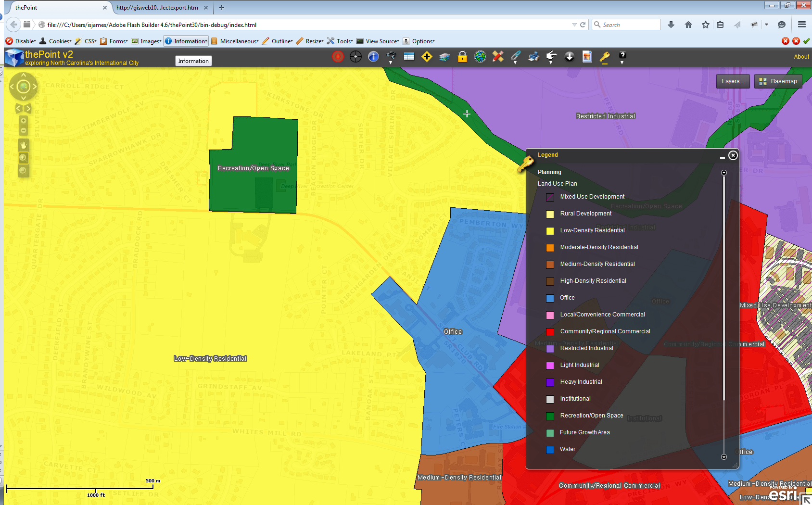This screenshot has width=812, height=505.
Task: Close the Legend panel
Action: point(733,155)
